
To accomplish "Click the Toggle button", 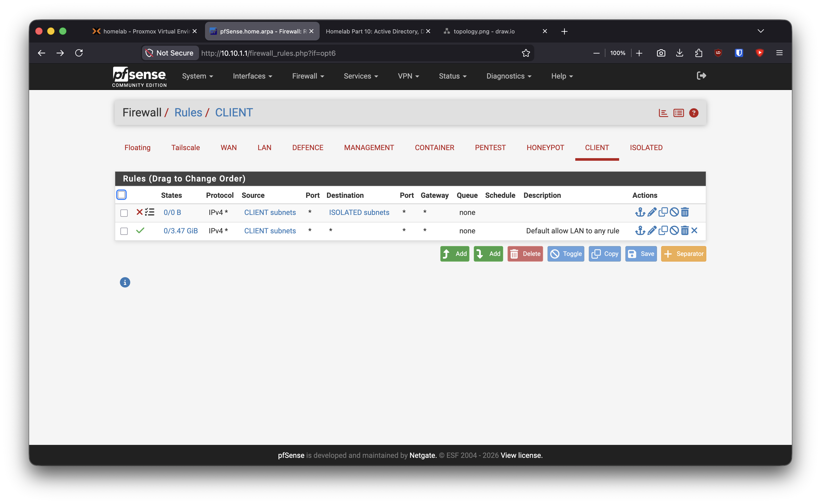I will click(x=565, y=254).
